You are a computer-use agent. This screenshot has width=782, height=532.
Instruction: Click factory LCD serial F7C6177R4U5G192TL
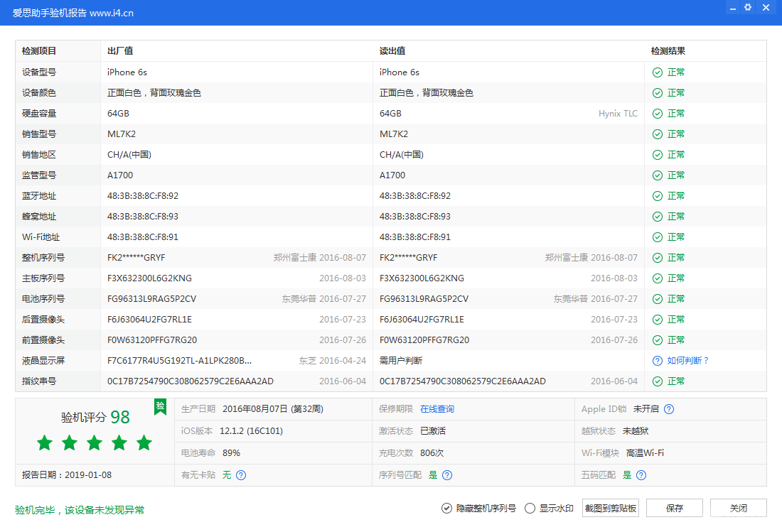click(x=180, y=361)
